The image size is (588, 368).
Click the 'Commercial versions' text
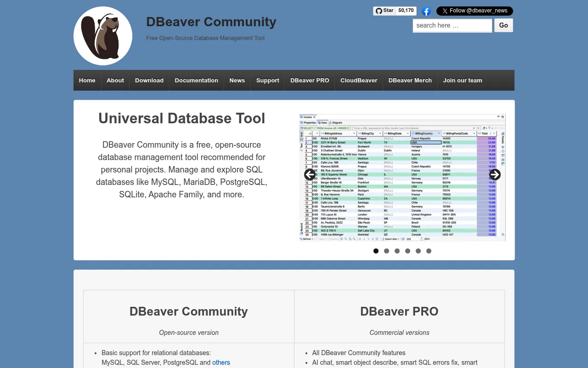pos(399,333)
